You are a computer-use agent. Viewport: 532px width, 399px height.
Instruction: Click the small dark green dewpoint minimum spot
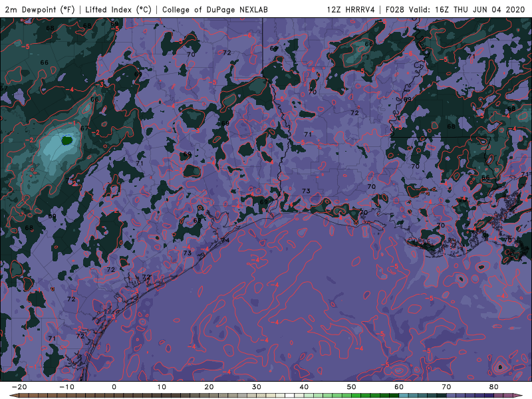click(x=67, y=140)
